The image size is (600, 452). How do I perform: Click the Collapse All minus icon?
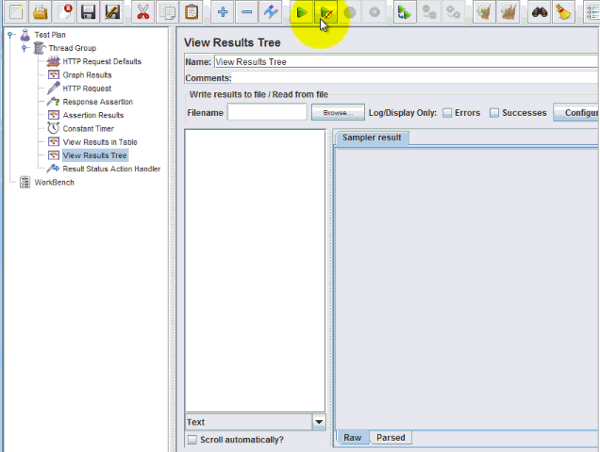pos(246,13)
